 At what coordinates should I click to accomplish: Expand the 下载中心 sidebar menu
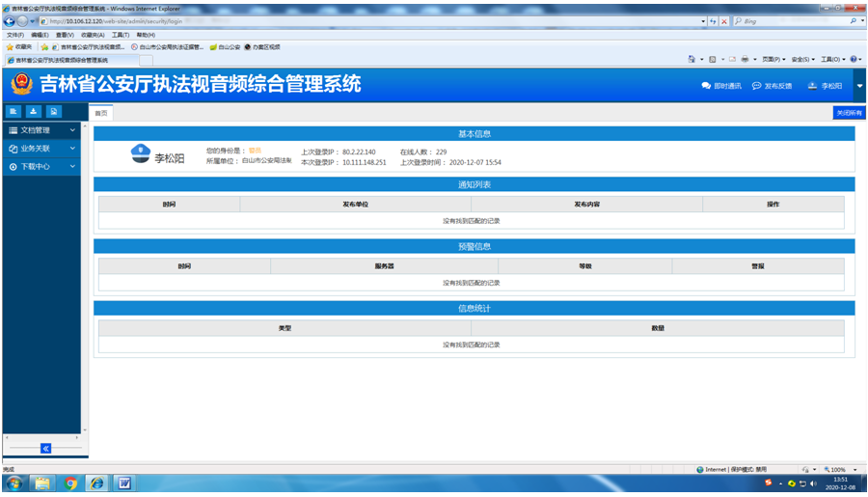pos(41,166)
